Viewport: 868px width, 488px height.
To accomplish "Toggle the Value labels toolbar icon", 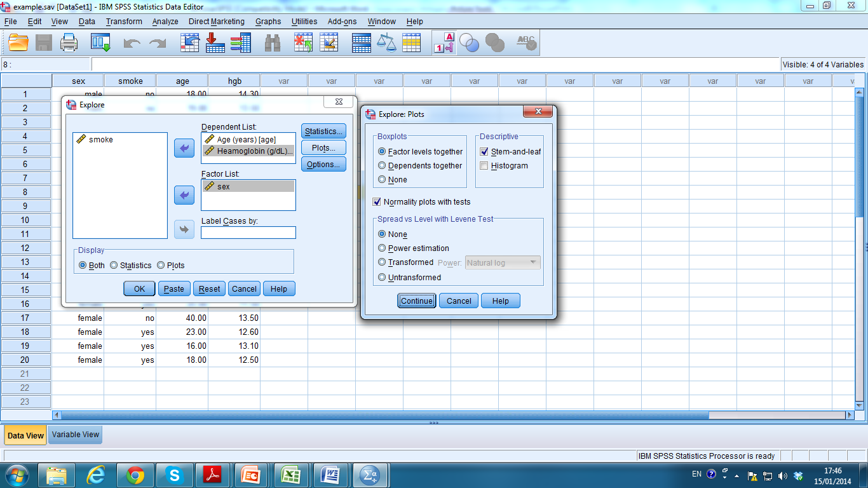I will coord(444,43).
